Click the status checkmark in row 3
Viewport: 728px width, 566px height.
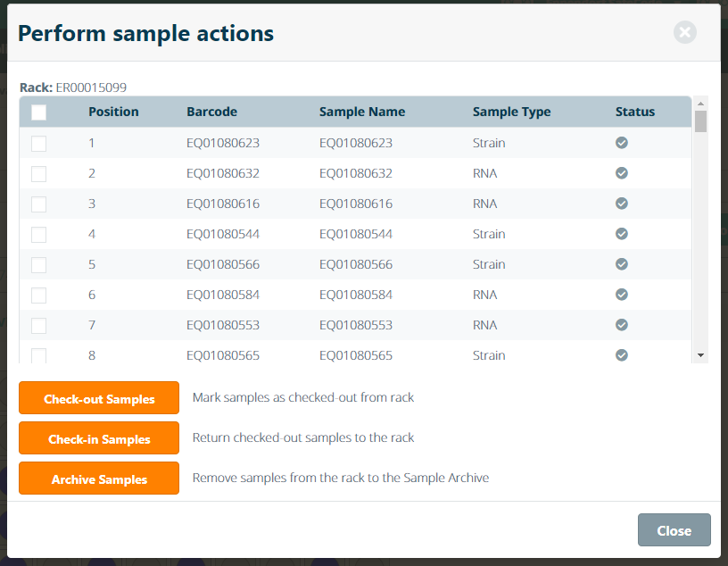point(622,204)
